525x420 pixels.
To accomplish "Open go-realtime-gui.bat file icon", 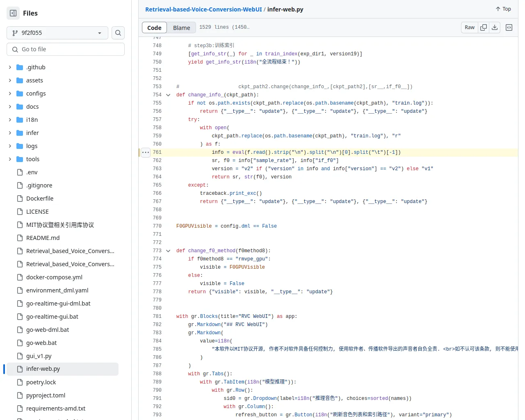I will (x=20, y=317).
